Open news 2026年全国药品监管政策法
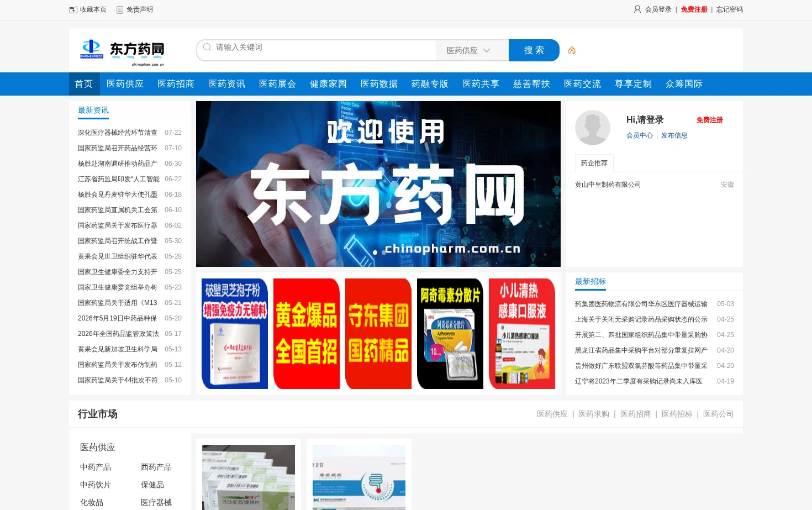This screenshot has height=510, width=812. click(118, 334)
